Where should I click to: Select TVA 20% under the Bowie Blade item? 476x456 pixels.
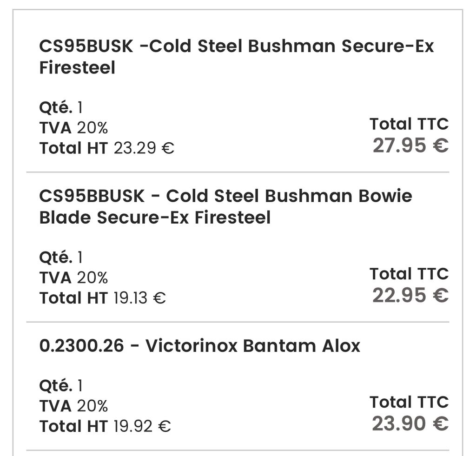click(x=73, y=278)
